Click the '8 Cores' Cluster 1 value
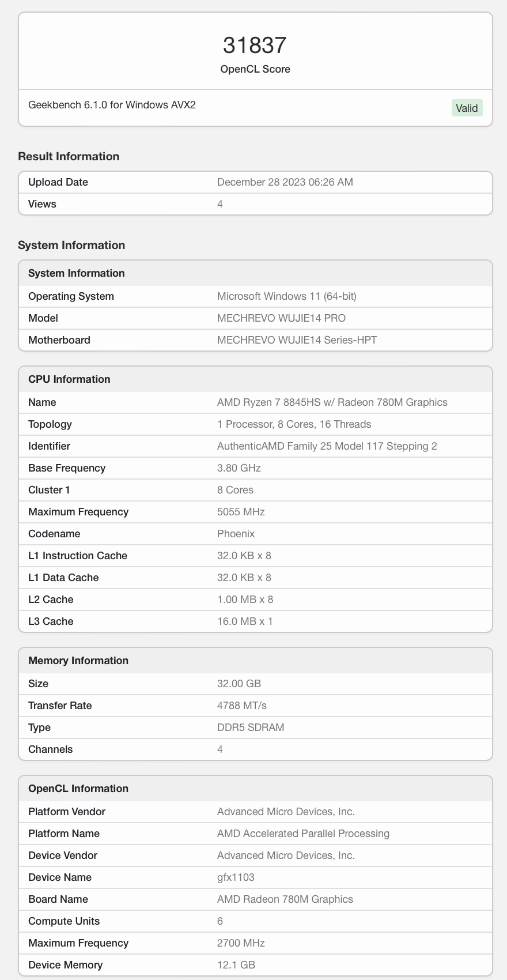The width and height of the screenshot is (507, 980). [235, 490]
